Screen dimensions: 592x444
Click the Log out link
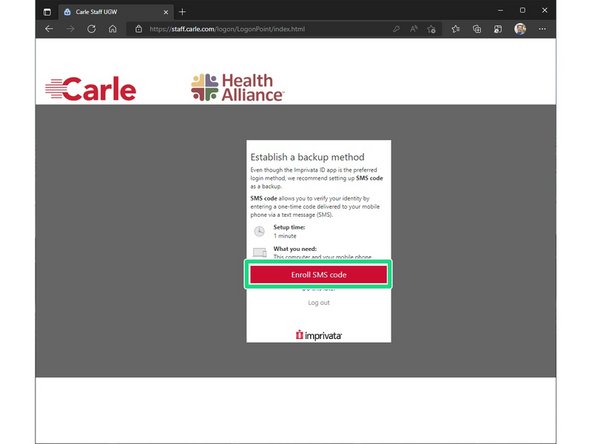point(318,302)
